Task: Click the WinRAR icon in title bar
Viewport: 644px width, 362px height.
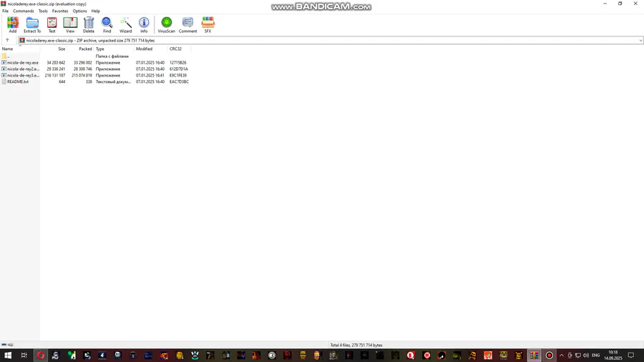Action: [x=4, y=4]
